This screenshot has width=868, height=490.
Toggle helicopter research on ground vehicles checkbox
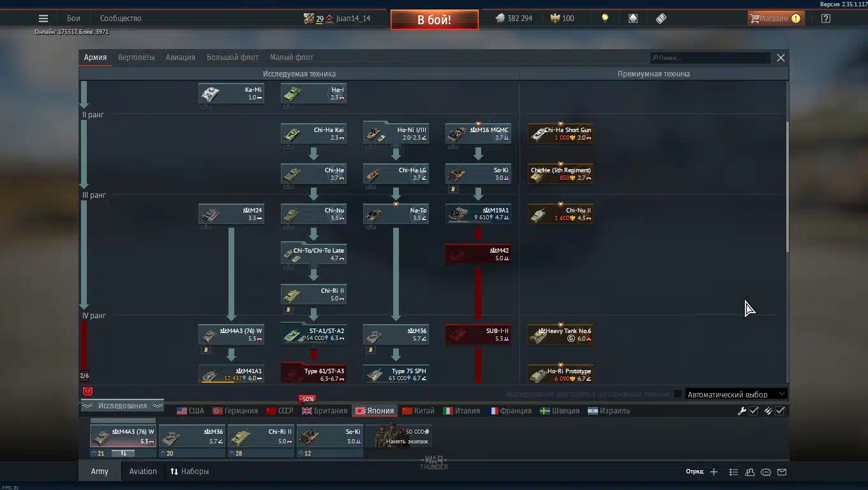pyautogui.click(x=678, y=394)
